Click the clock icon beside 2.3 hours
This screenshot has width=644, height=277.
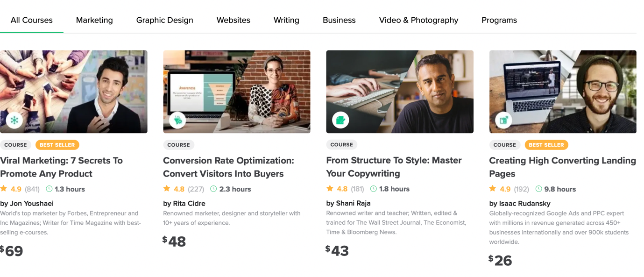coord(213,189)
